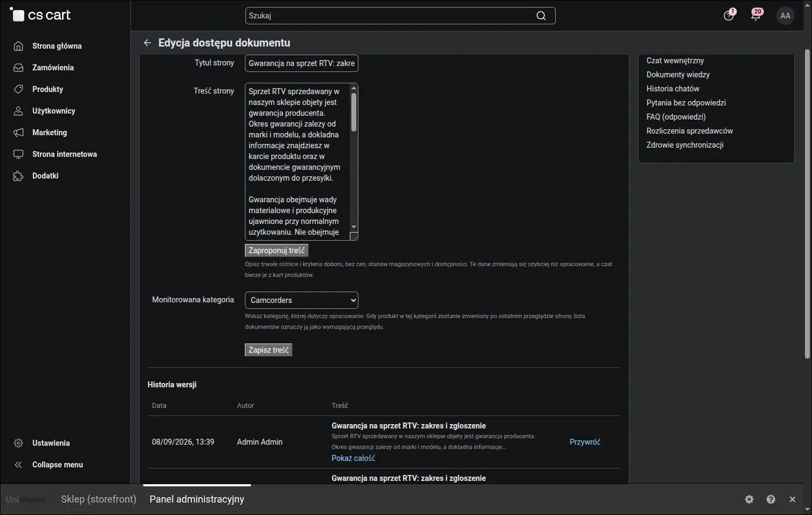
Task: Click Collapse menu label
Action: (58, 465)
